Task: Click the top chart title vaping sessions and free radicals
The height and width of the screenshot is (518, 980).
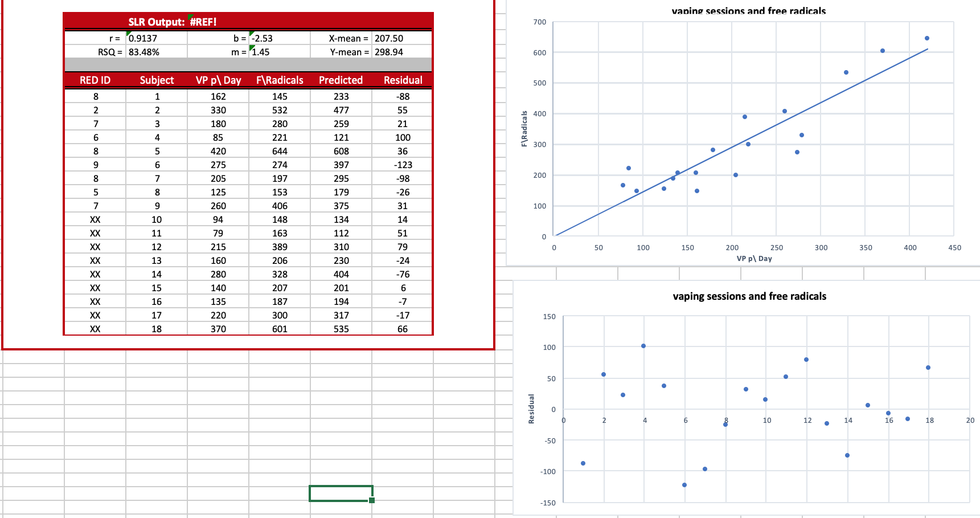Action: pyautogui.click(x=749, y=11)
